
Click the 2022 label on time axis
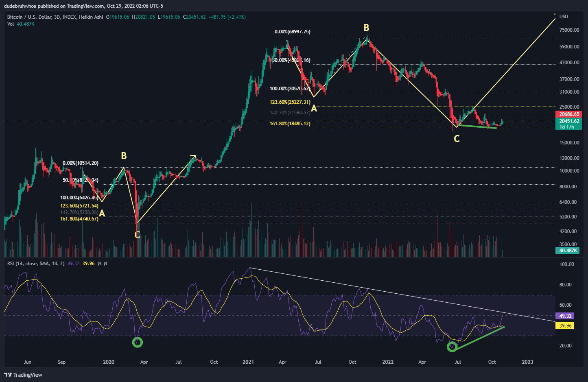coord(388,362)
